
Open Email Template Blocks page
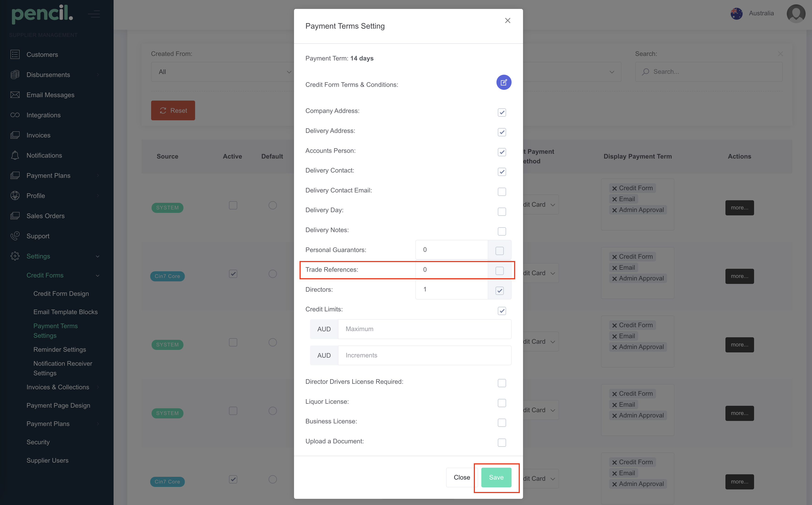pyautogui.click(x=65, y=312)
